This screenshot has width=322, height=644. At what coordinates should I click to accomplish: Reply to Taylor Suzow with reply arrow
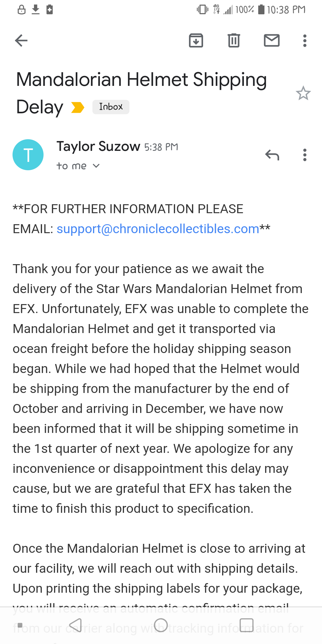tap(272, 155)
